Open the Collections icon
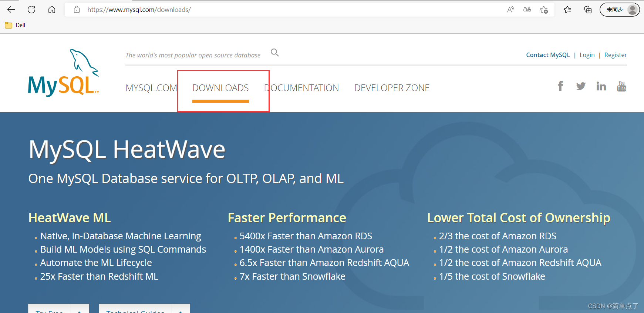Image resolution: width=644 pixels, height=313 pixels. click(x=588, y=10)
